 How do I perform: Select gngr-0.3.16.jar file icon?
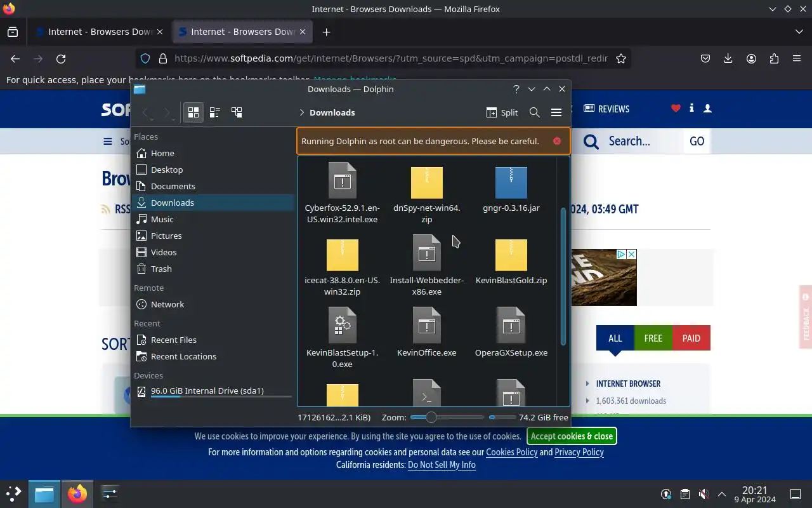(x=511, y=182)
